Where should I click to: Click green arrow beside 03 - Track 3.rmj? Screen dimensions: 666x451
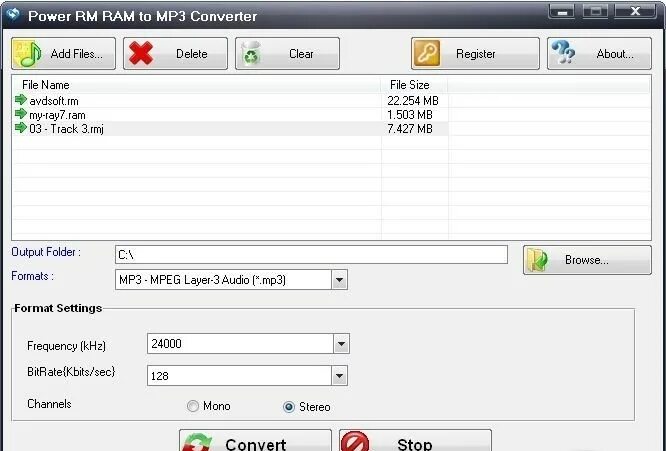coord(20,128)
